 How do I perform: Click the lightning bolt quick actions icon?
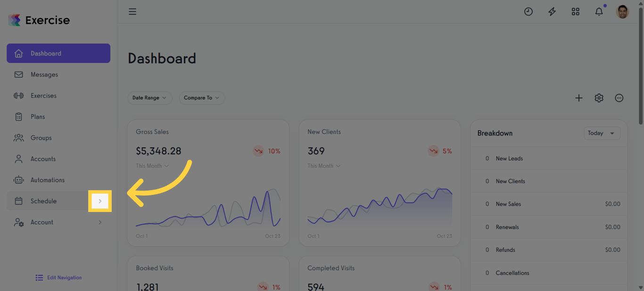[x=552, y=12]
